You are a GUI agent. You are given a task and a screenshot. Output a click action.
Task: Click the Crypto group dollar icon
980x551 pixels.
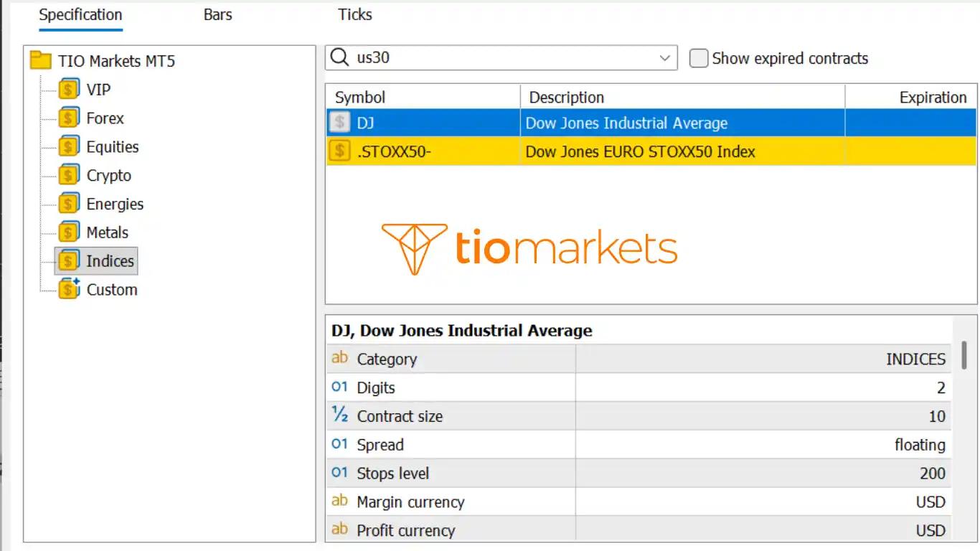69,176
